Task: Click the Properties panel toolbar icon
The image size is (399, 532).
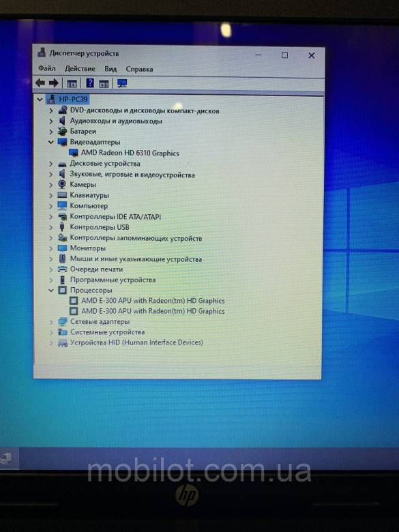Action: (104, 83)
